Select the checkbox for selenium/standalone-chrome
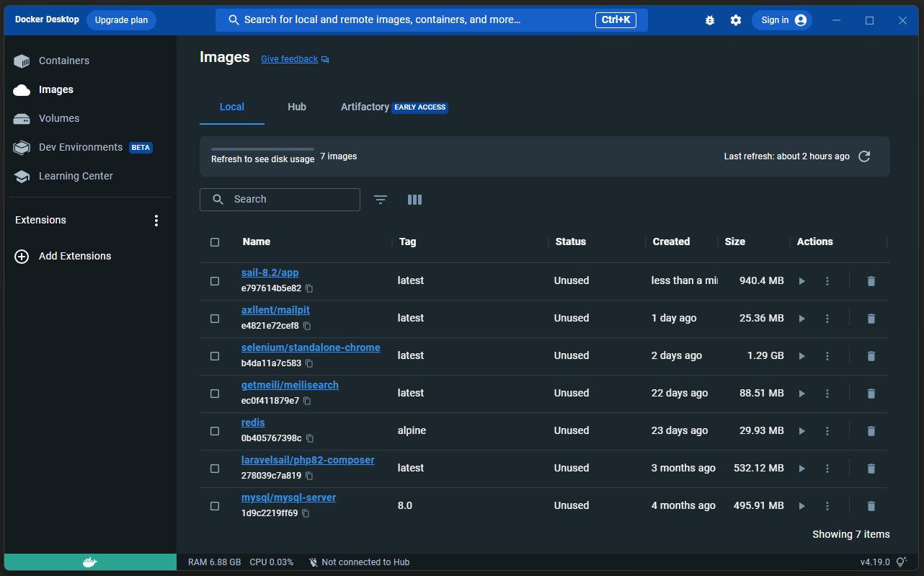The height and width of the screenshot is (576, 924). [215, 355]
